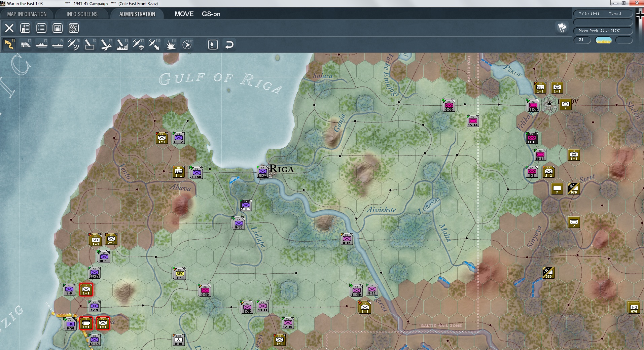Click the undo move arrow button
This screenshot has height=350, width=644.
point(229,44)
